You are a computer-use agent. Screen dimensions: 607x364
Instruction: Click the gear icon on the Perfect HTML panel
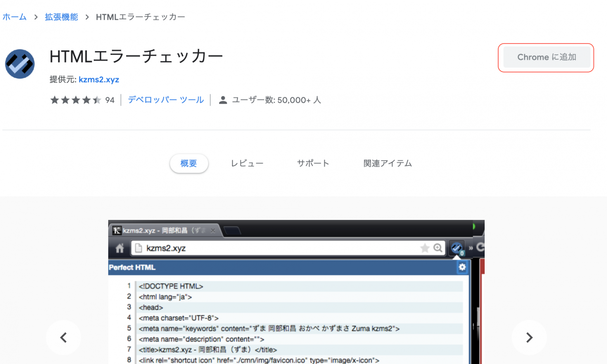click(x=462, y=267)
